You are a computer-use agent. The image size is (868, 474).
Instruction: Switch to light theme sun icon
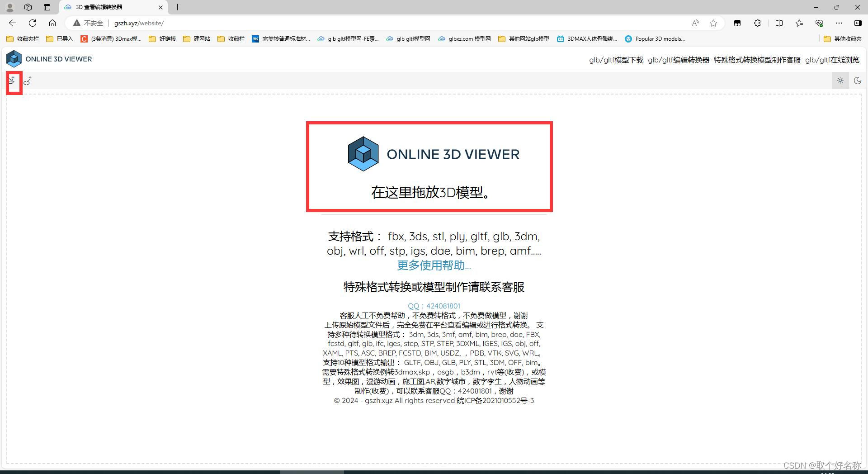840,81
